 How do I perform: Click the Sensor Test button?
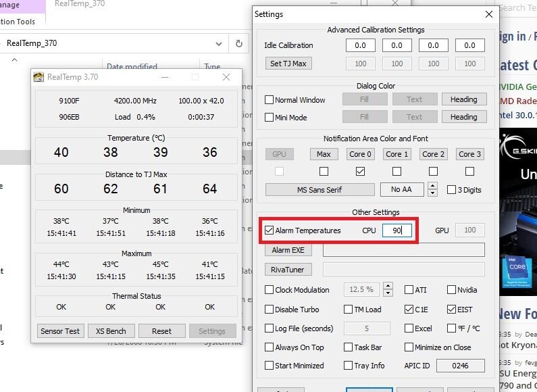tap(60, 331)
